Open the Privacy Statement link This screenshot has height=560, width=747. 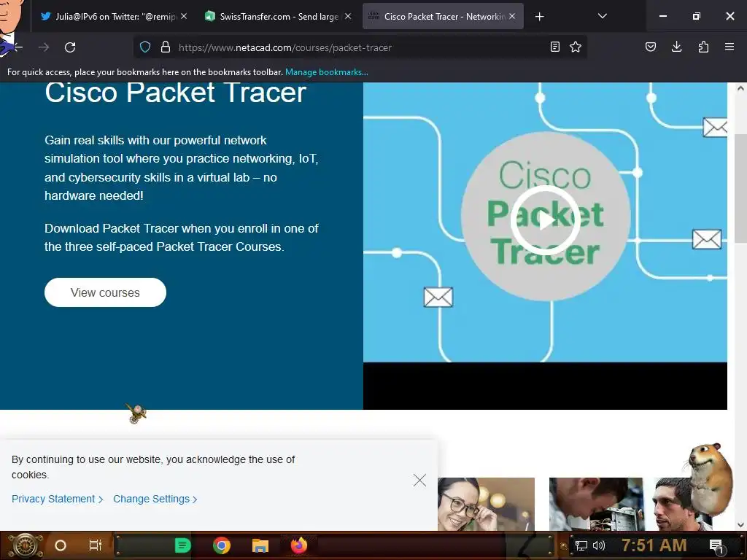tap(57, 499)
